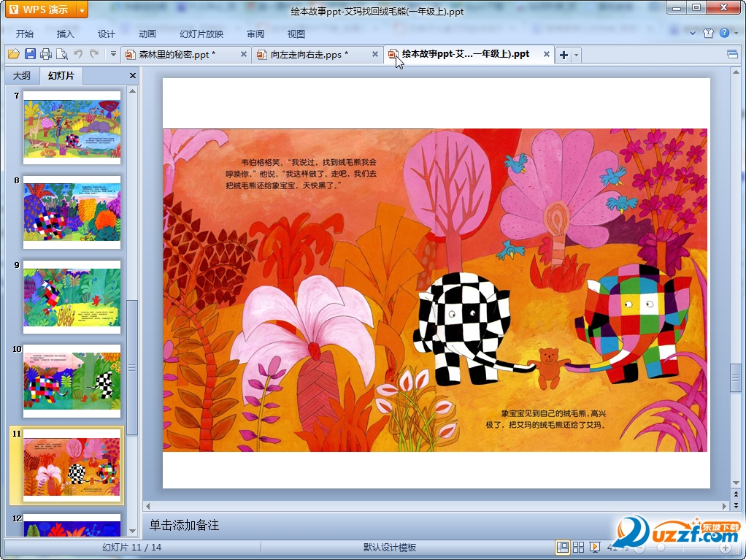Open the 开始 ribbon tab

[25, 34]
